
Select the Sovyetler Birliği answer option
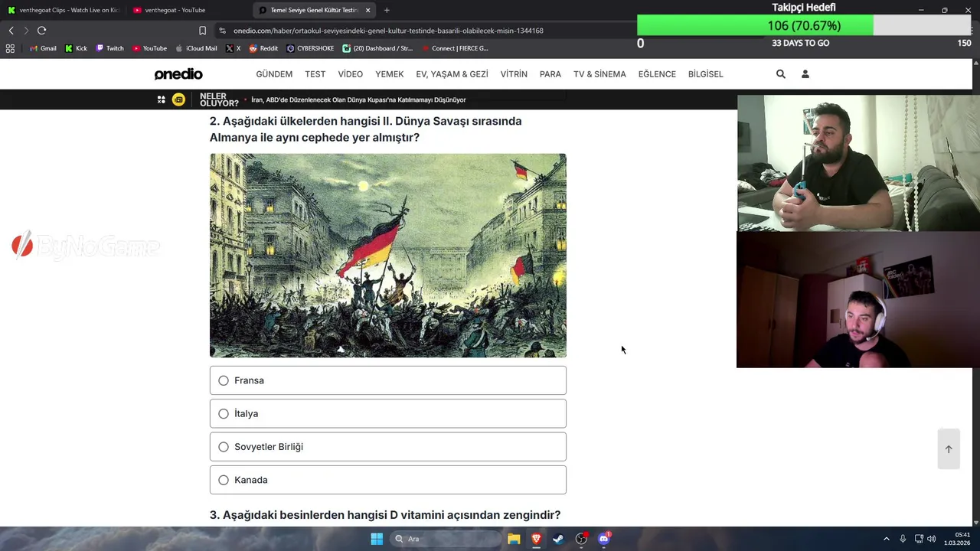click(x=388, y=447)
